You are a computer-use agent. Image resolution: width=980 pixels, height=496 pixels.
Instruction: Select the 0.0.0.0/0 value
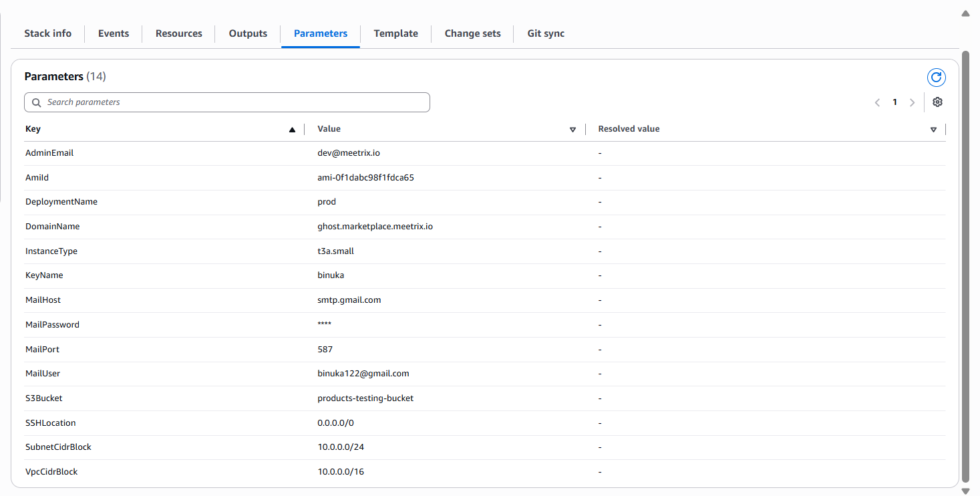click(x=335, y=423)
